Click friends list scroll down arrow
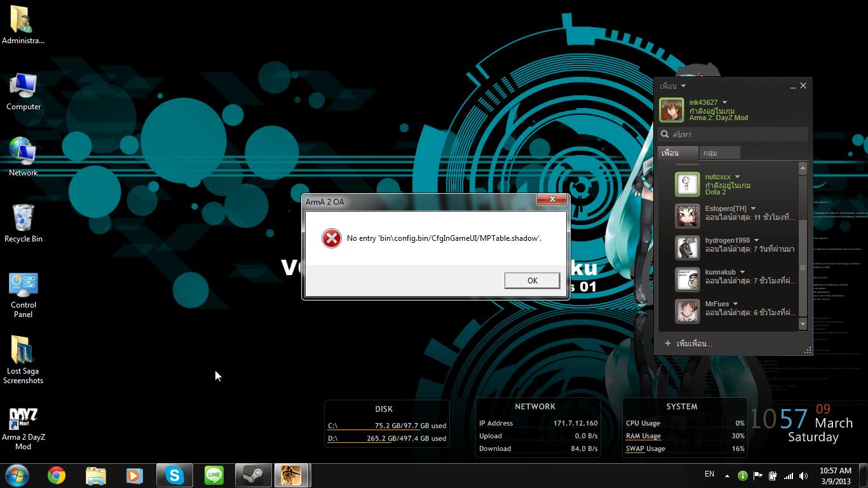 (803, 324)
